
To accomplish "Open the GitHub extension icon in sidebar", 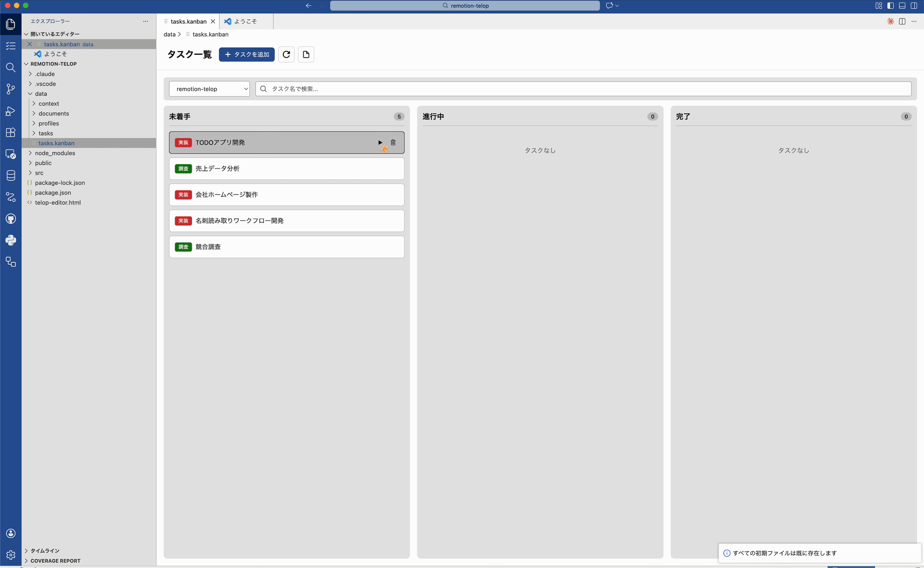I will coord(11,219).
